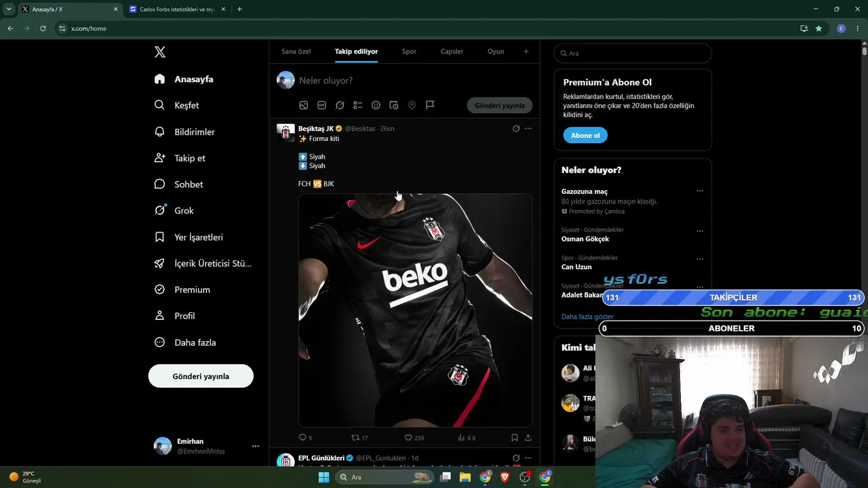The height and width of the screenshot is (488, 868).
Task: Click the composer's Gönderi yayınla button
Action: click(x=500, y=105)
